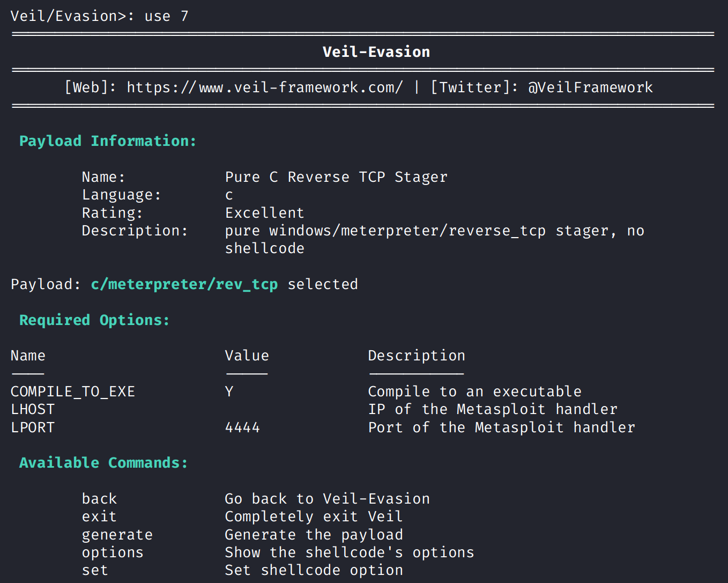Click the Available Commands heading
This screenshot has height=583, width=728.
click(103, 463)
